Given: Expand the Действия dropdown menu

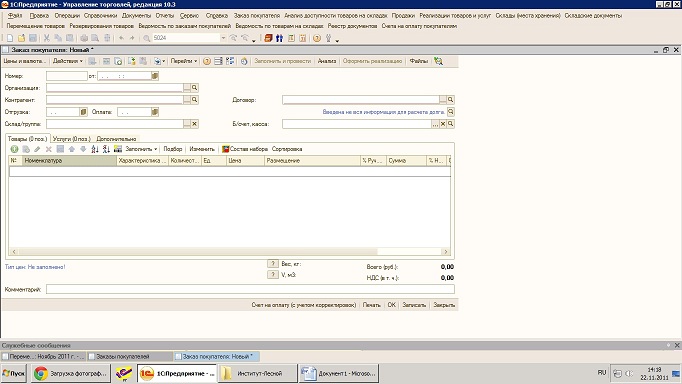Looking at the screenshot, I should tap(67, 61).
